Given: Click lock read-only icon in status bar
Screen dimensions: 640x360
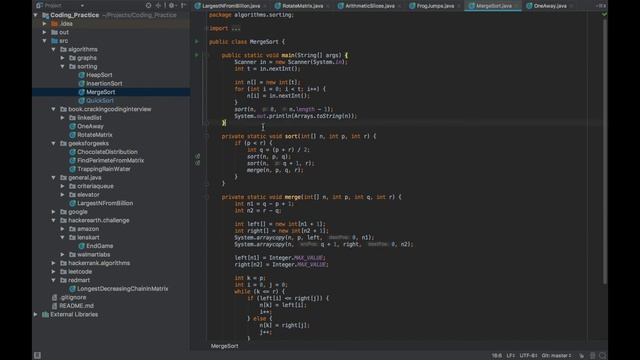Looking at the screenshot, I should 582,356.
